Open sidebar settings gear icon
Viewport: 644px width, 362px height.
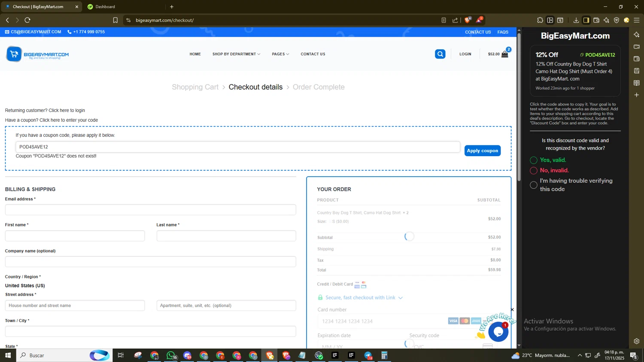(x=637, y=341)
